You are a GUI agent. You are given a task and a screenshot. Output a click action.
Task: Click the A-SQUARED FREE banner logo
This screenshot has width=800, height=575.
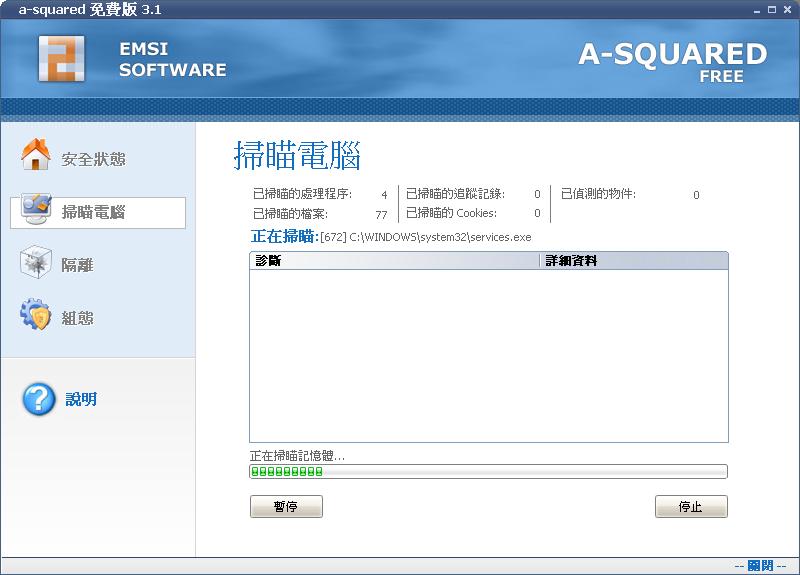pos(672,61)
